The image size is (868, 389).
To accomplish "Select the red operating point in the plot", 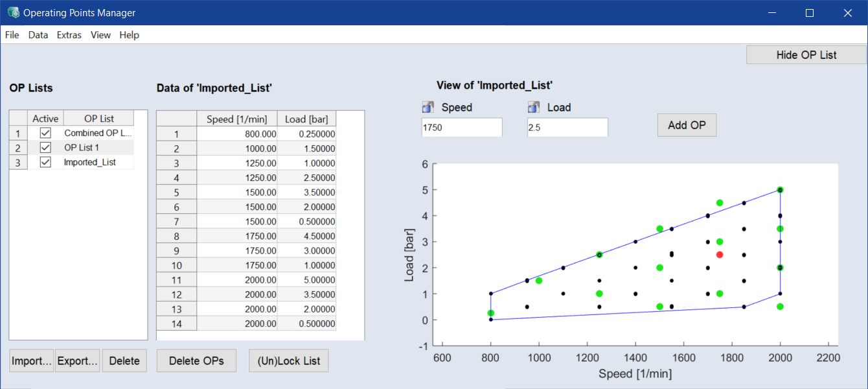I will tap(720, 255).
